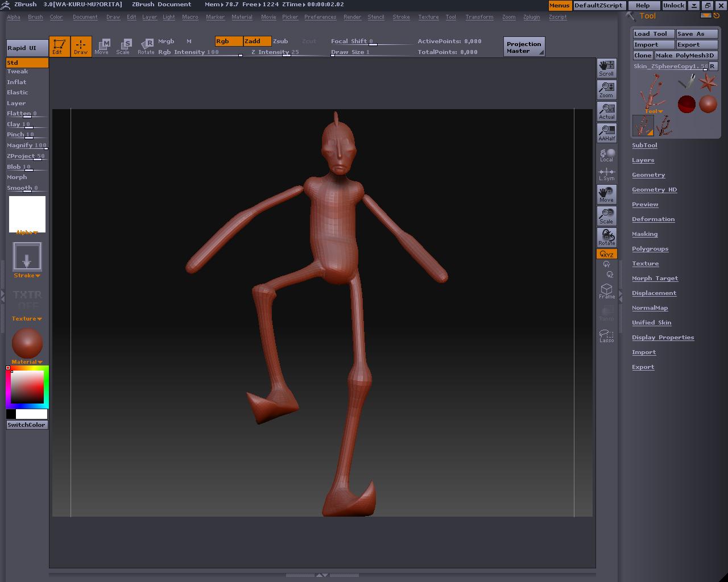Toggle the XYZ rotation mode
728x582 pixels.
pyautogui.click(x=606, y=254)
